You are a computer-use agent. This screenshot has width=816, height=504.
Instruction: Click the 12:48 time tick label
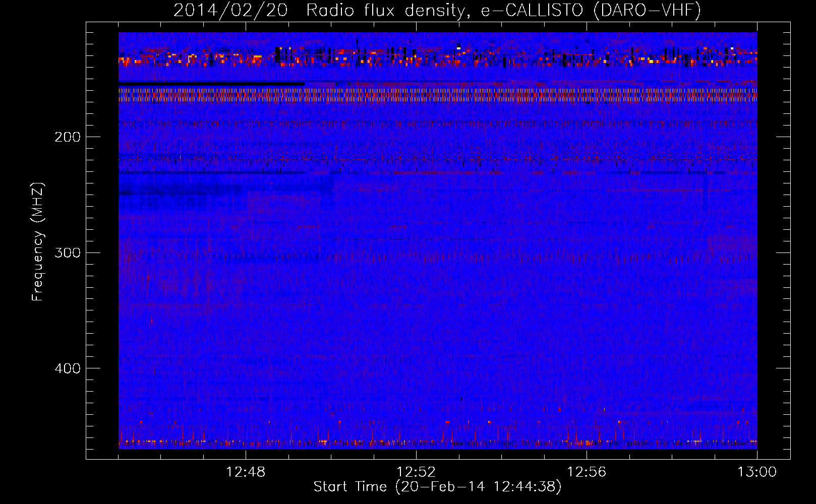click(x=246, y=472)
